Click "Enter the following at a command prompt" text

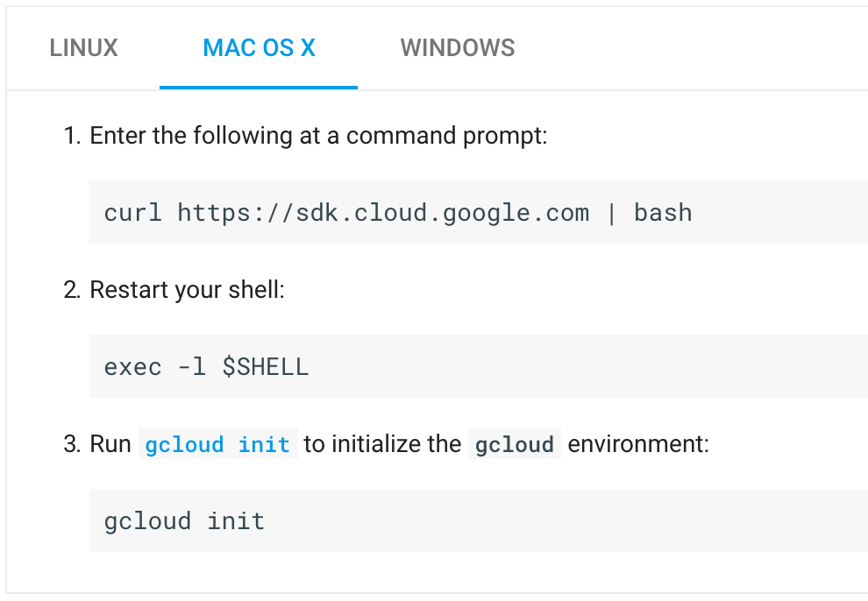(x=318, y=136)
